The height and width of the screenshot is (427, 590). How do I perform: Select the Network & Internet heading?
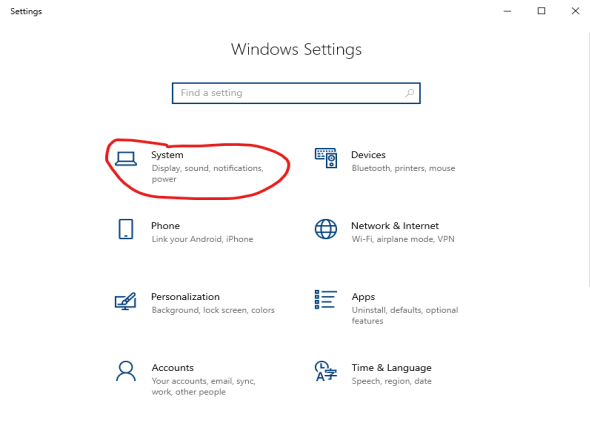(395, 226)
